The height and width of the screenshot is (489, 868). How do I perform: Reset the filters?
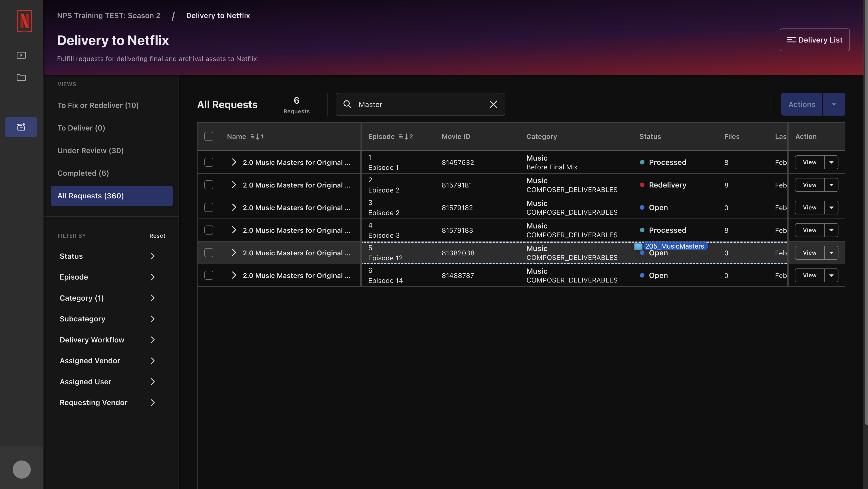(x=157, y=236)
